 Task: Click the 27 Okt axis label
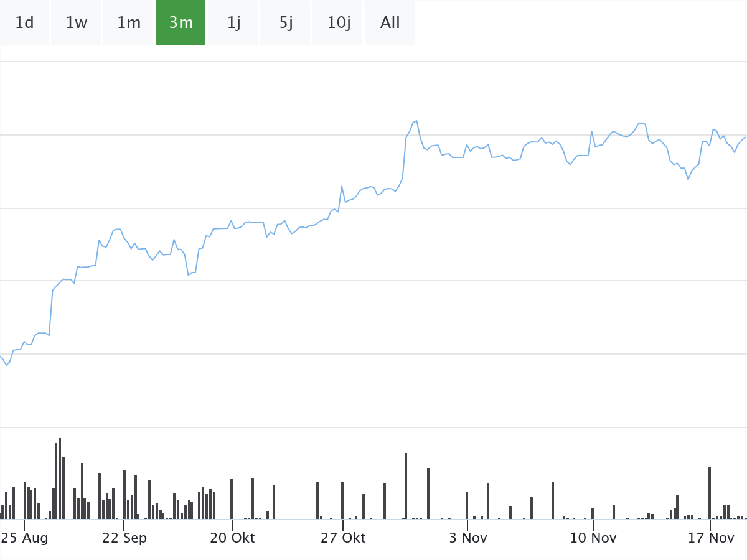point(343,538)
